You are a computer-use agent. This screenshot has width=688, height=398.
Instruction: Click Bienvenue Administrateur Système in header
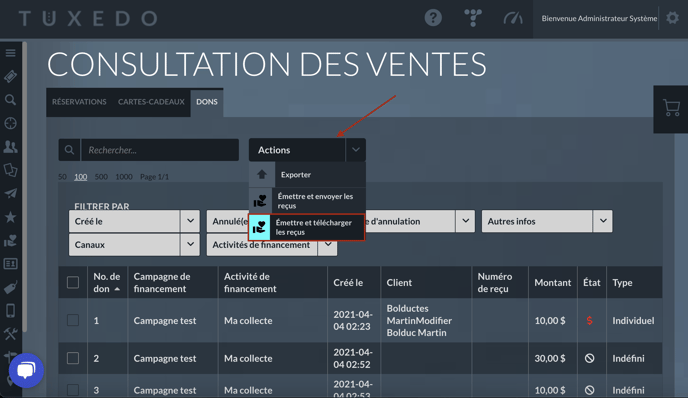tap(599, 18)
